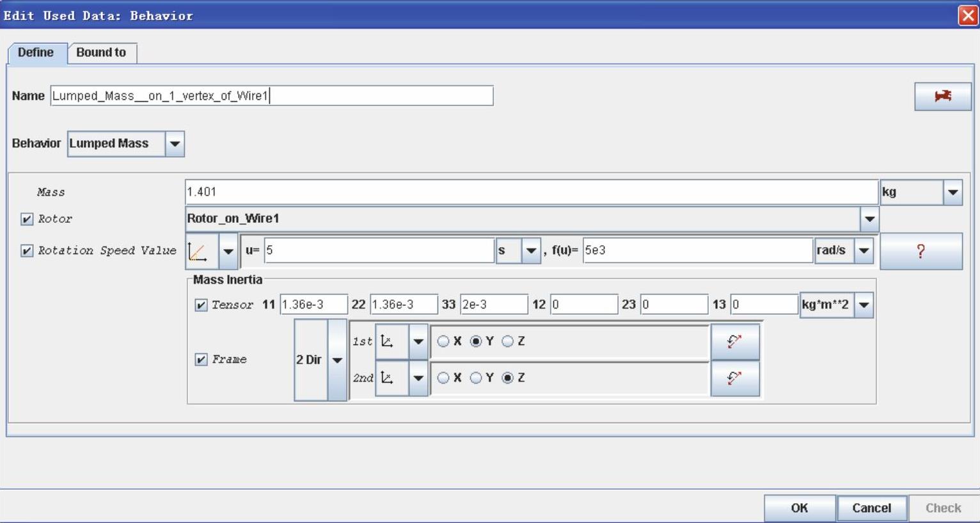
Task: Uncheck the Rotor checkbox
Action: (x=27, y=219)
